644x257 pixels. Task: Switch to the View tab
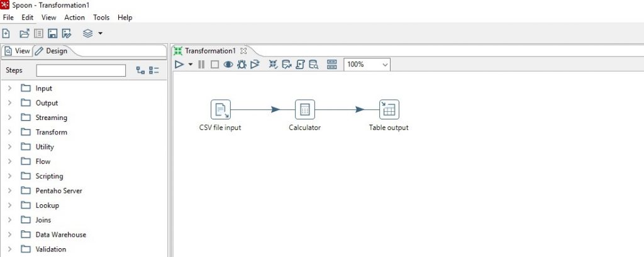17,51
